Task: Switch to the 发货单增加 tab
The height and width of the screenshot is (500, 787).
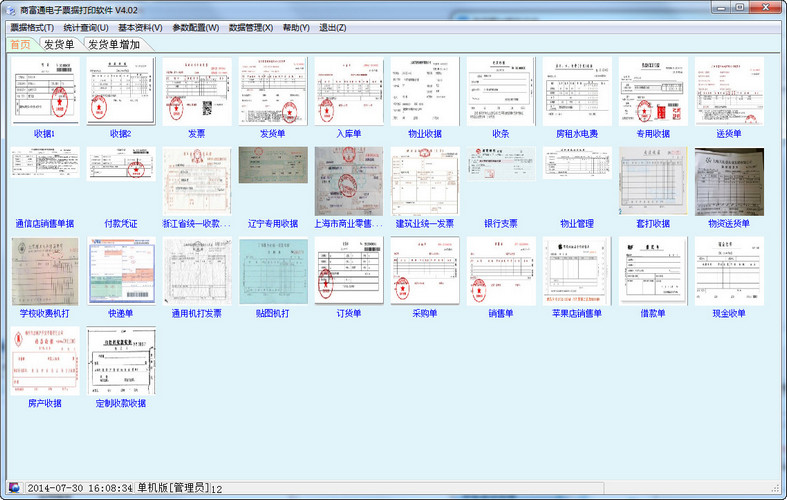Action: 113,44
